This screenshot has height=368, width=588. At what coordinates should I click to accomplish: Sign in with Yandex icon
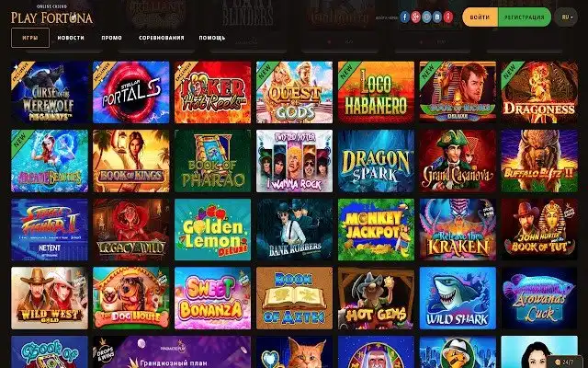[448, 17]
